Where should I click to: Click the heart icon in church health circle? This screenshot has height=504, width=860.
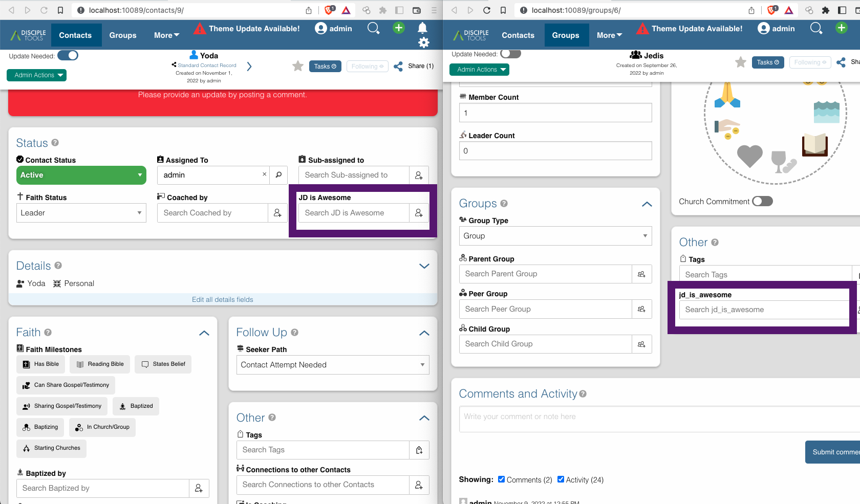point(750,156)
